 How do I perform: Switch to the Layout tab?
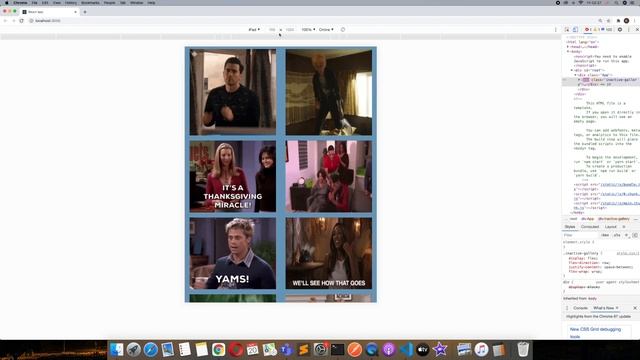(x=611, y=227)
